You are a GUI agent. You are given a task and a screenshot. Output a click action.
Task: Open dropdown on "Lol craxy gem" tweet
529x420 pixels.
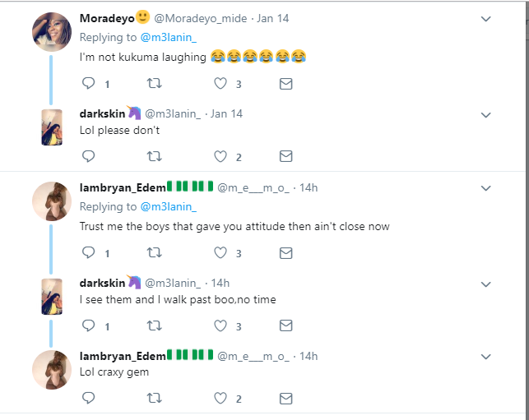485,357
